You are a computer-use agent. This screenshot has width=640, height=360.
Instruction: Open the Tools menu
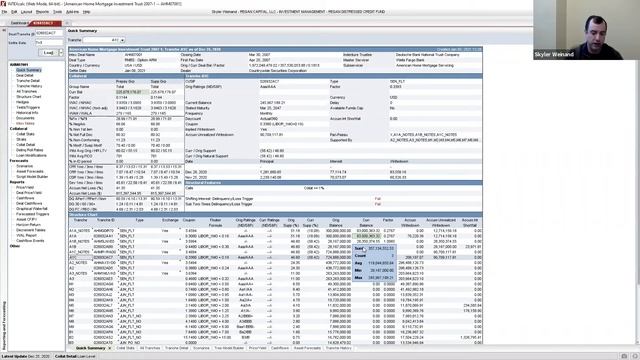(x=58, y=12)
